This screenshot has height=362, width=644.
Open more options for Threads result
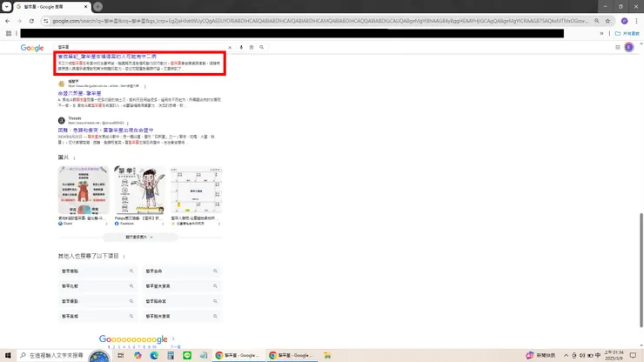click(128, 123)
